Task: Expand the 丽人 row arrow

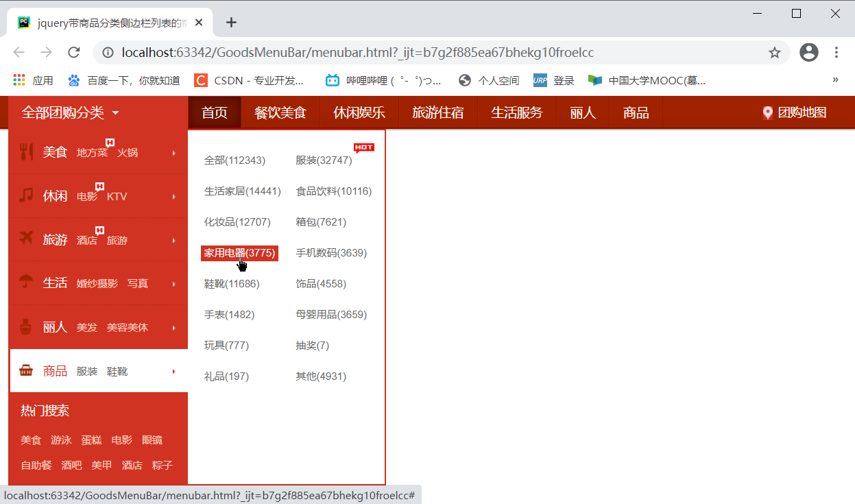Action: (x=174, y=328)
